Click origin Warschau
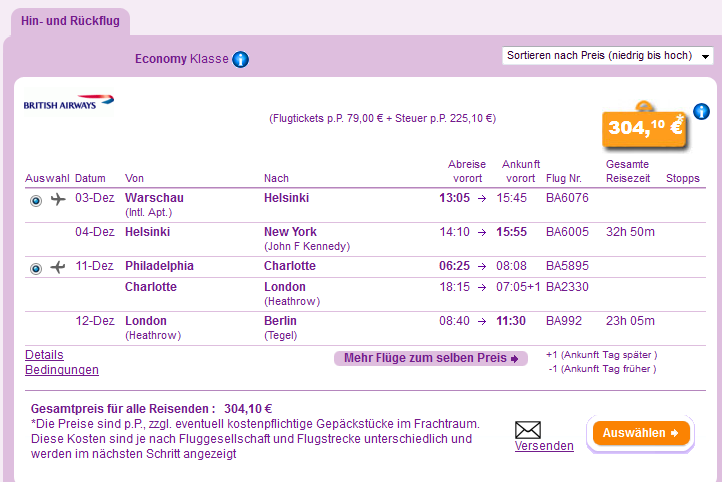This screenshot has height=482, width=722. (154, 198)
